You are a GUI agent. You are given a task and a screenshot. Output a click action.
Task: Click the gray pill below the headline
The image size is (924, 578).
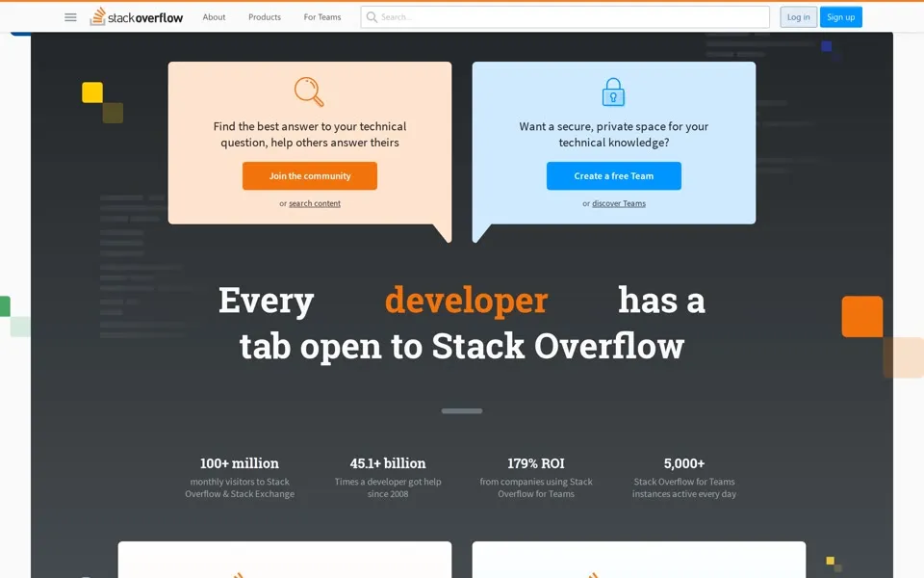tap(462, 411)
